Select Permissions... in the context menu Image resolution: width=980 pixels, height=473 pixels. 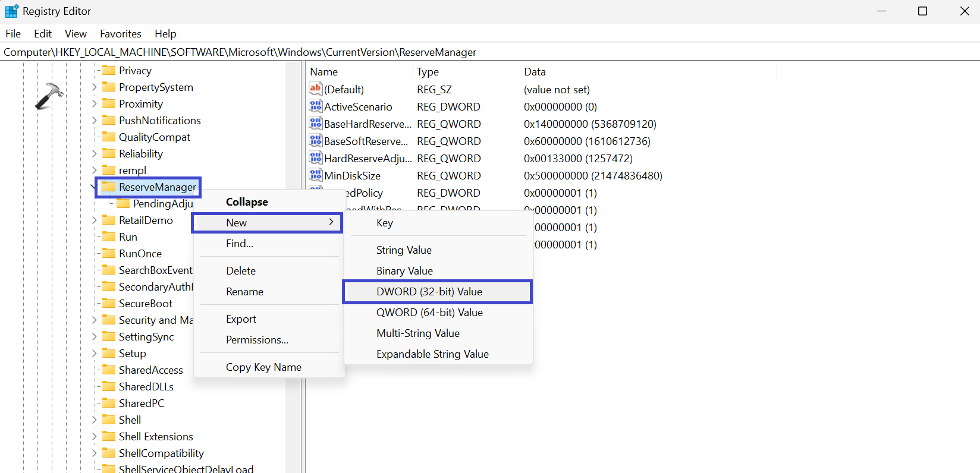click(x=257, y=340)
